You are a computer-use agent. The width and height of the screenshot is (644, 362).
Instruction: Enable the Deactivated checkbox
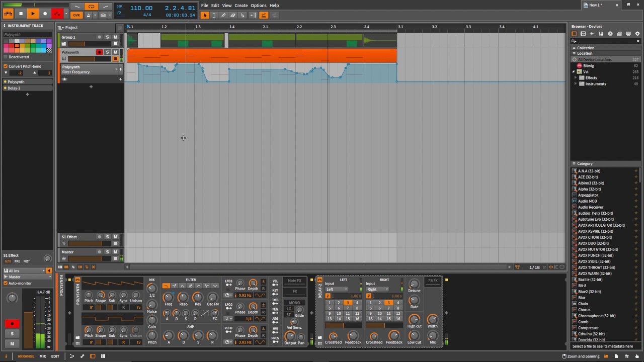pos(6,57)
